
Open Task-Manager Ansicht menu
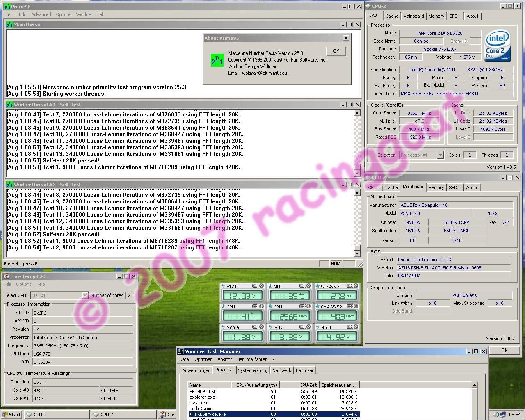[x=225, y=359]
